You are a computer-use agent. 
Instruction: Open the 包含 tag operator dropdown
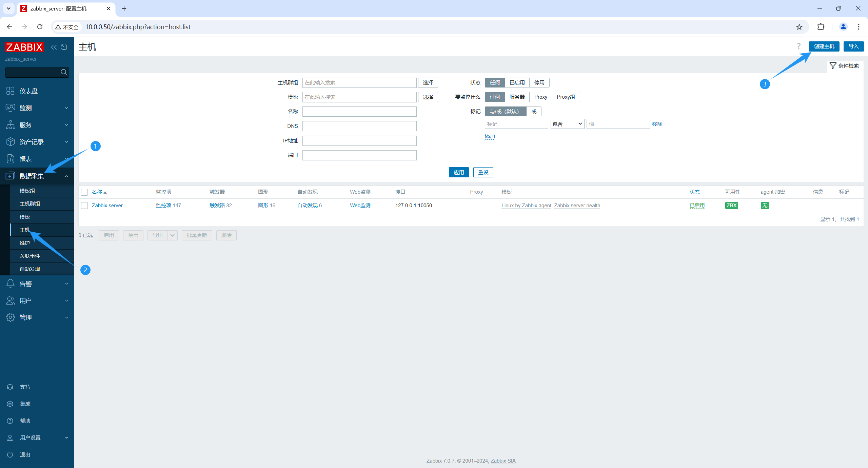(x=567, y=124)
